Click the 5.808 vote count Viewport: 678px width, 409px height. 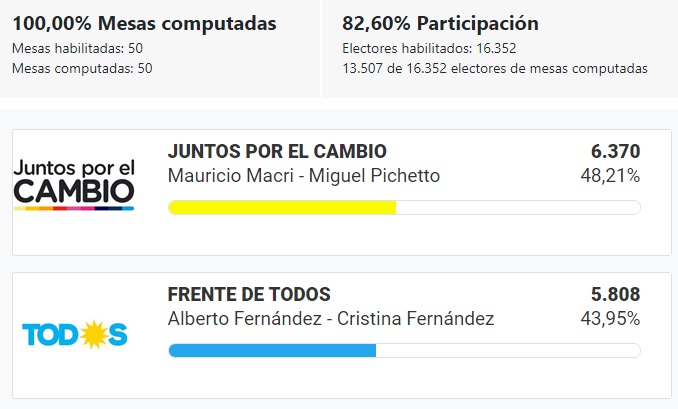click(615, 294)
